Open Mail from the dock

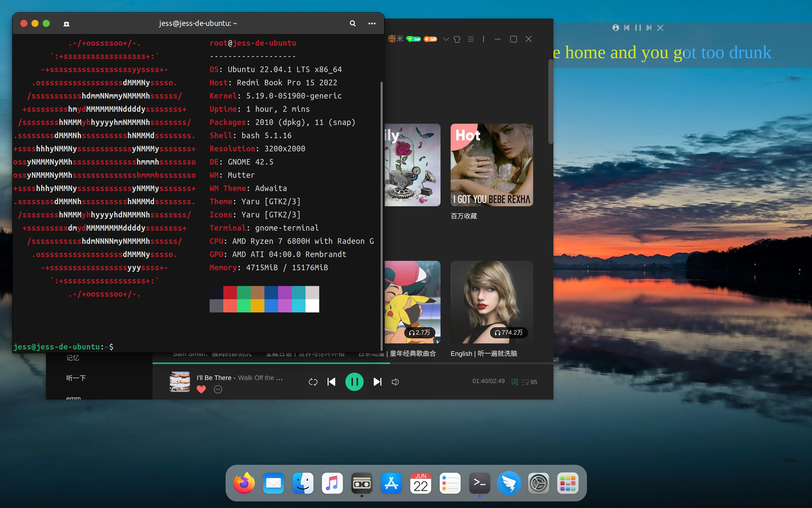point(274,483)
